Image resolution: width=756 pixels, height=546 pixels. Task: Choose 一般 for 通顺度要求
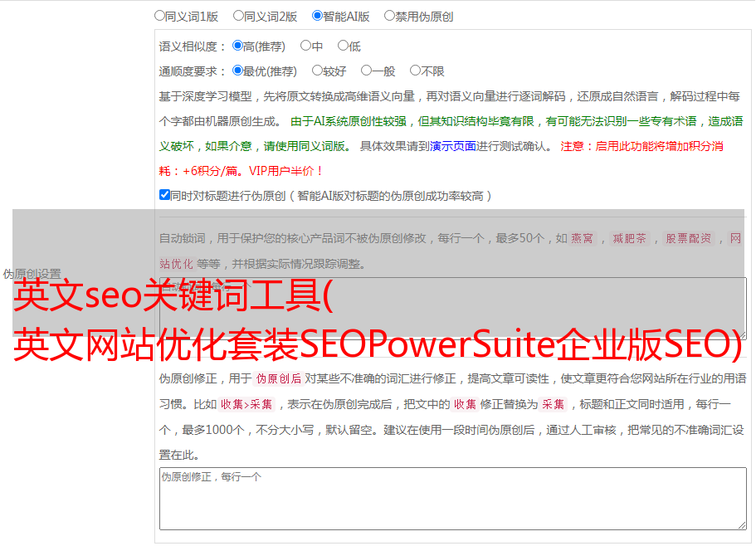(x=367, y=71)
